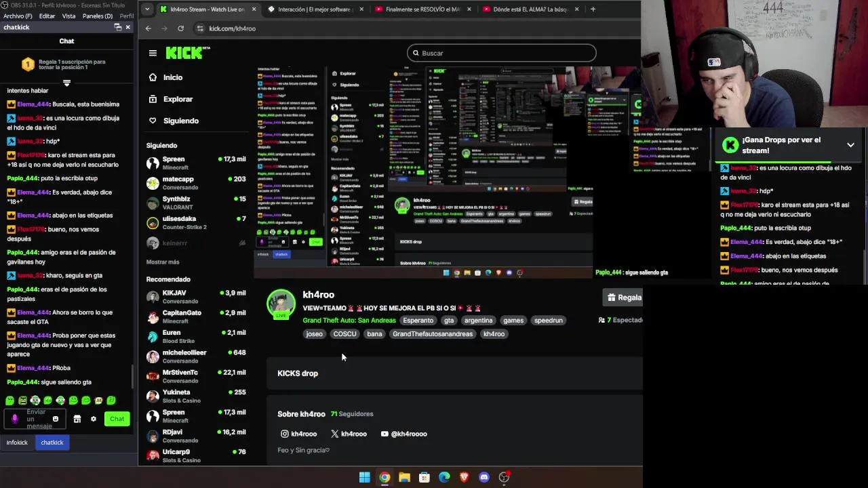Open Synthblz channel in Siguiendo list
868x488 pixels.
[197, 203]
